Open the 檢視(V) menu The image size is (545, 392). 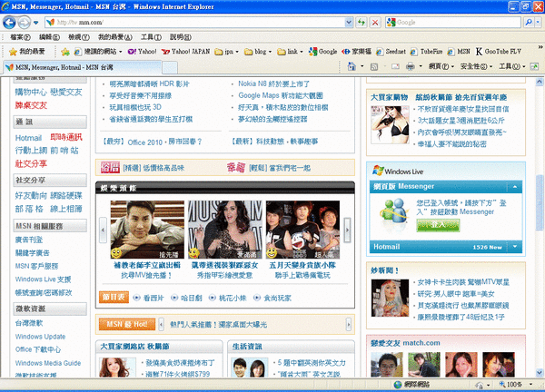[79, 37]
